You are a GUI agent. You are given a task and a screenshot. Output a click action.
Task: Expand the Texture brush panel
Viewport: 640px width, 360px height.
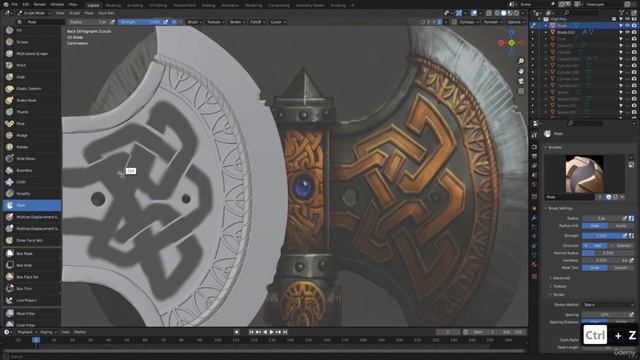[559, 286]
